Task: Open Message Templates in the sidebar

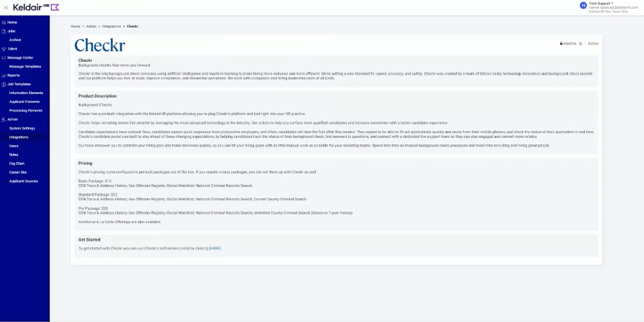Action: click(25, 67)
